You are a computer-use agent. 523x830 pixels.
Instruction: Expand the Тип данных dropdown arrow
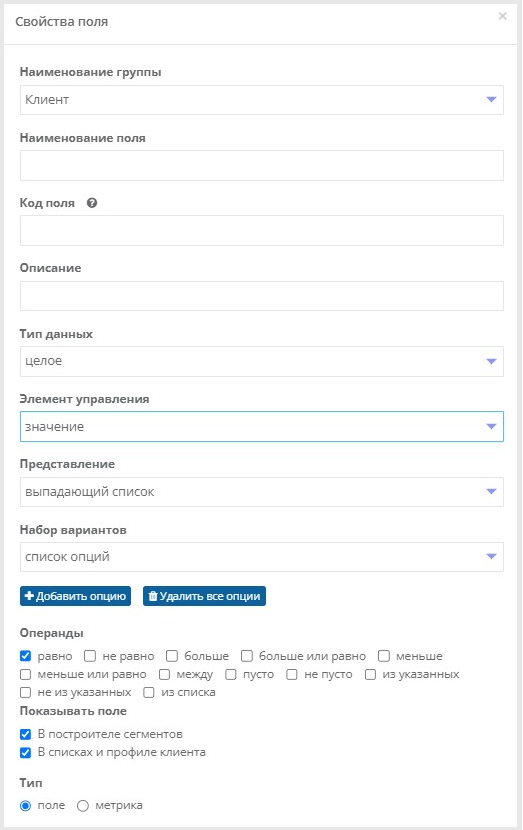point(491,362)
